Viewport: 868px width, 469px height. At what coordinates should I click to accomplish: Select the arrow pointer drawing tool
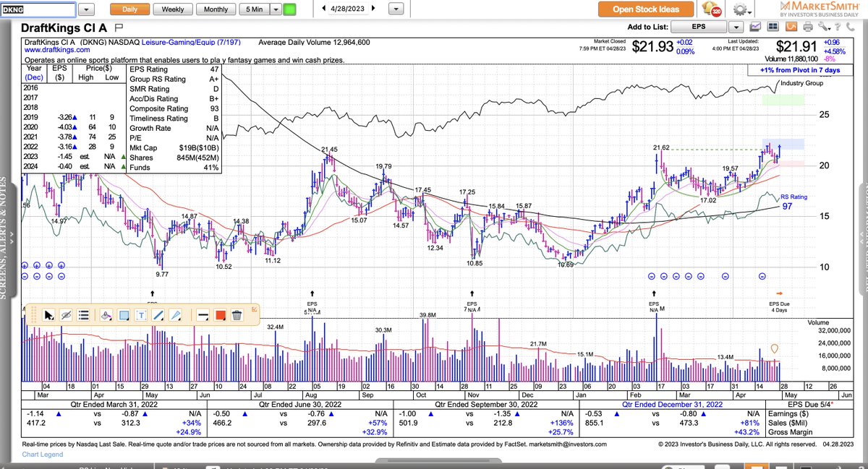(49, 315)
